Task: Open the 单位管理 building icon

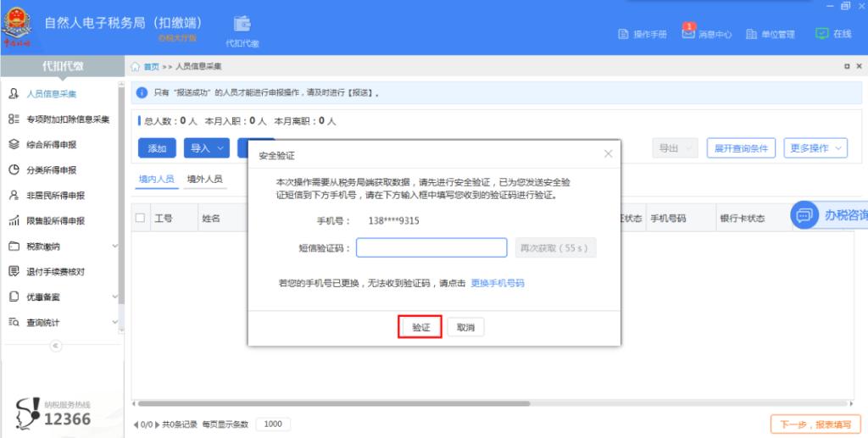Action: pos(751,34)
